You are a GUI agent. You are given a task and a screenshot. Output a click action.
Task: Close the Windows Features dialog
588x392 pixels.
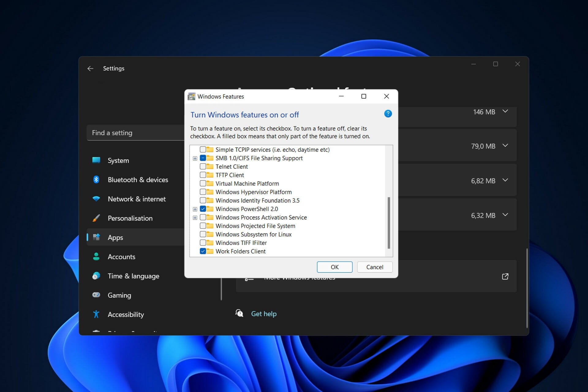point(386,96)
